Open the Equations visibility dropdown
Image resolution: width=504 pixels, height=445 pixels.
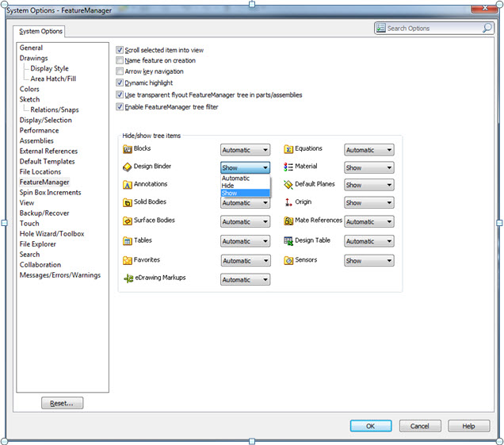[369, 150]
